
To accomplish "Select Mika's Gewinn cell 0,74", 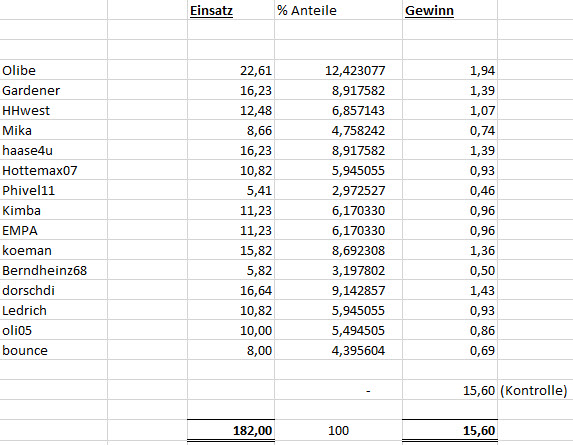I will (450, 130).
